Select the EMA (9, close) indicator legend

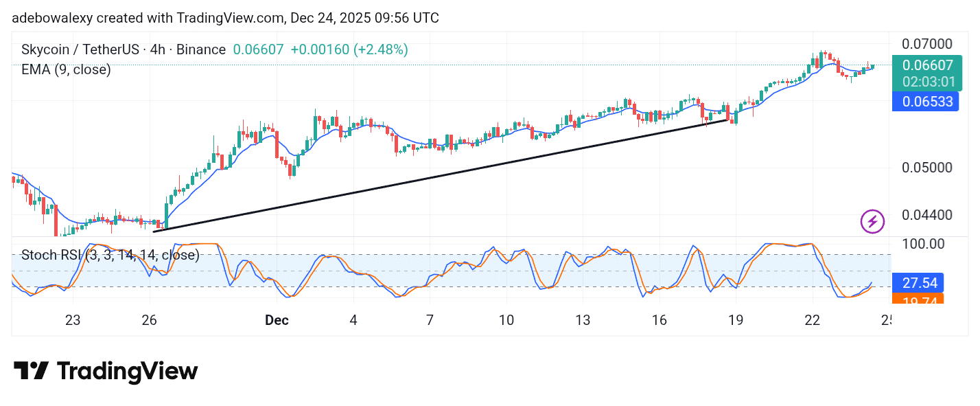pyautogui.click(x=66, y=69)
